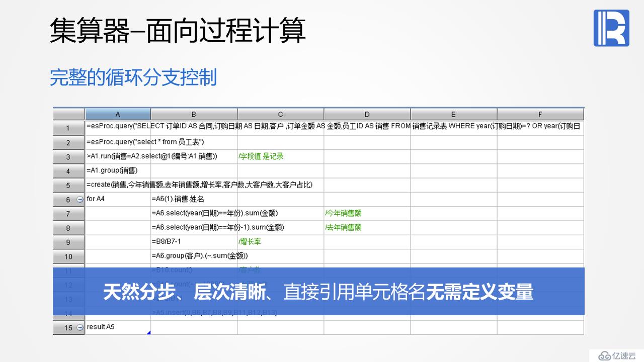Click cell B9 '=B8/B7-1'
This screenshot has width=644, height=362.
pyautogui.click(x=194, y=242)
